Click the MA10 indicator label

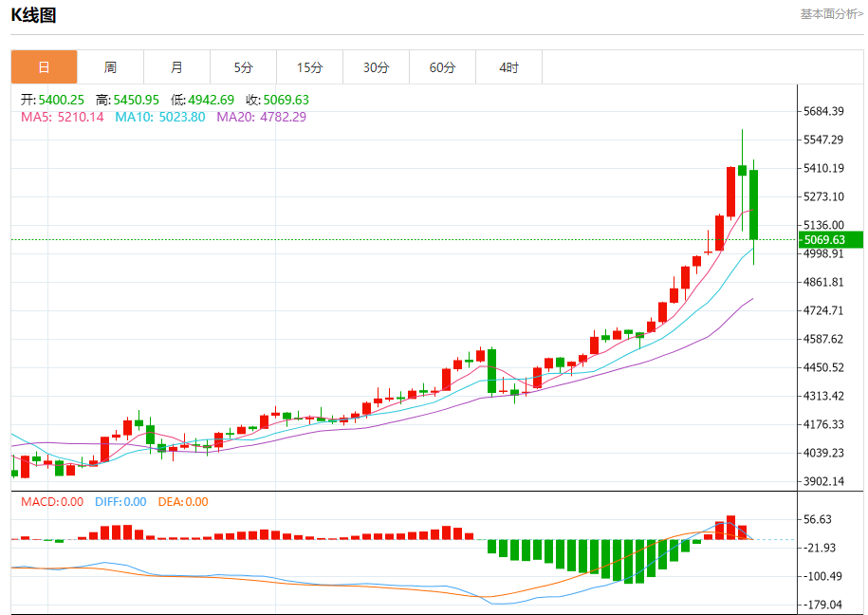coord(159,117)
